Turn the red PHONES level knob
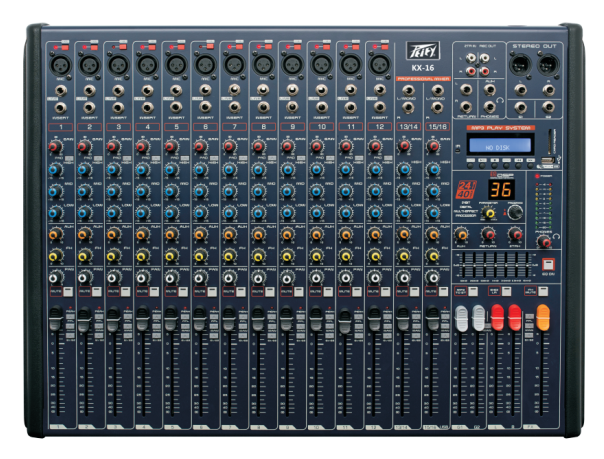604x459 pixels. click(x=544, y=241)
